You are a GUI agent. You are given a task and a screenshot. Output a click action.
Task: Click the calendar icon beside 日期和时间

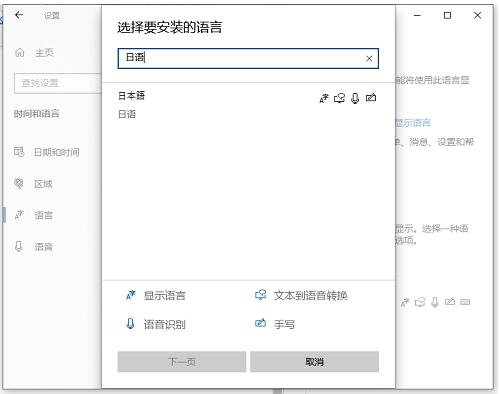(19, 152)
